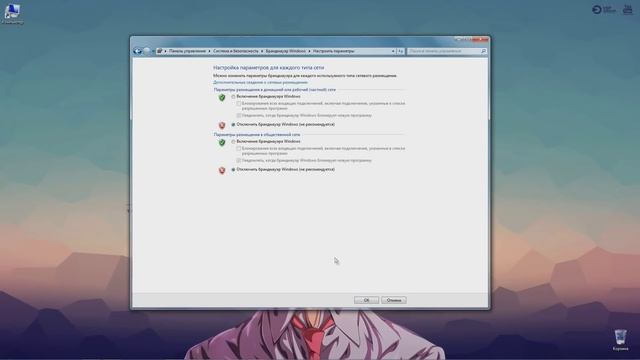Click red shield icon in private network section
640x360 pixels.
coord(222,125)
